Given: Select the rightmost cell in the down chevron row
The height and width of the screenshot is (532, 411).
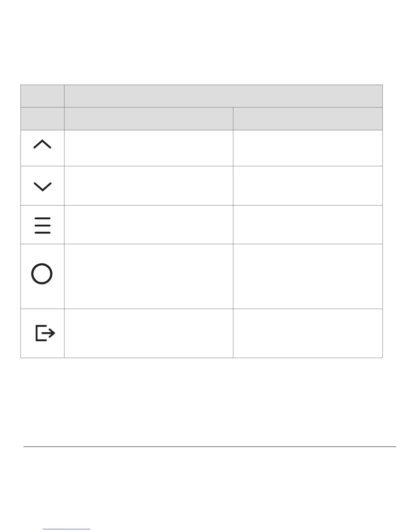Looking at the screenshot, I should tap(308, 186).
